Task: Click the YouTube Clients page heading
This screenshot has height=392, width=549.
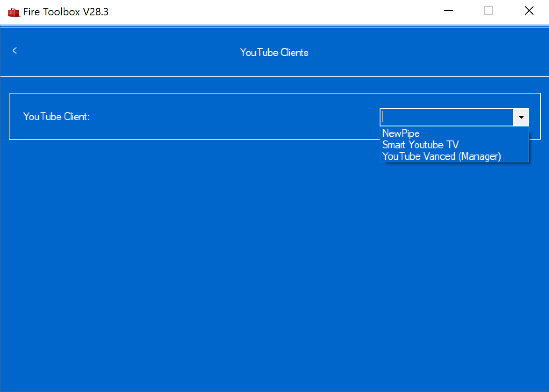Action: point(274,53)
